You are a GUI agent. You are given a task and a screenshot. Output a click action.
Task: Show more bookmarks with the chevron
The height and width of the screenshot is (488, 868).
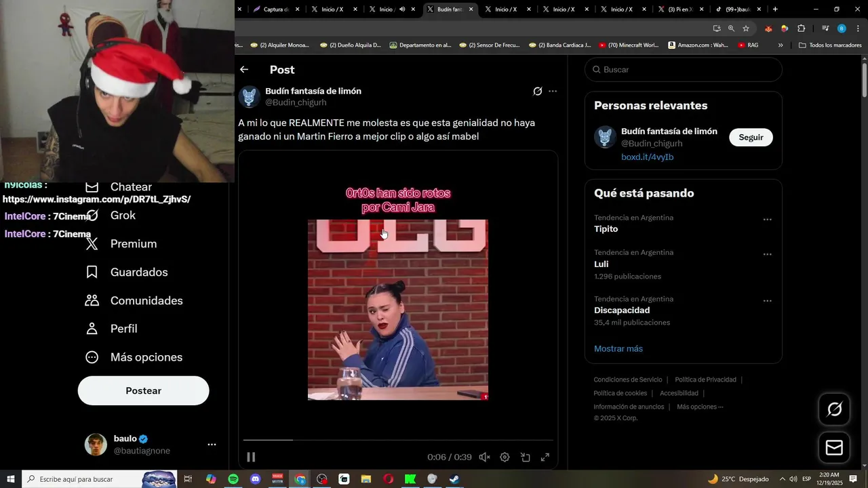(x=781, y=45)
